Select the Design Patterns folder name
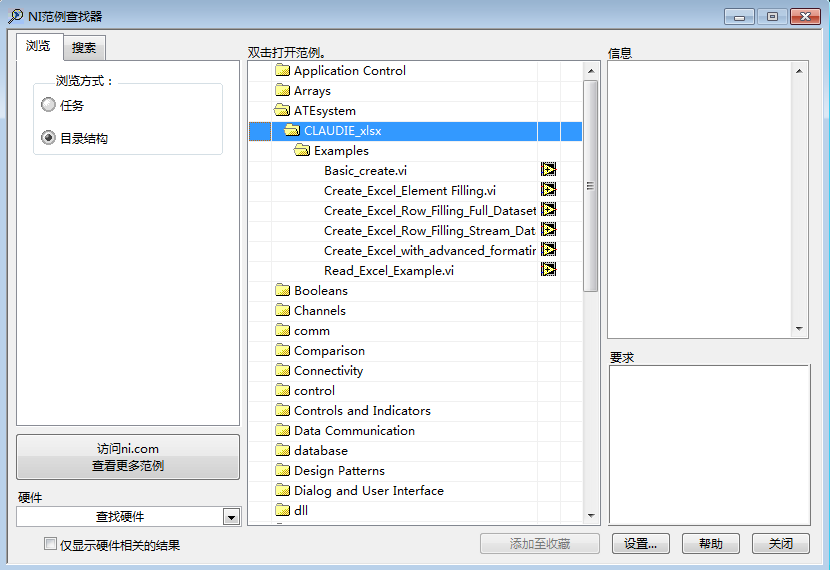 pos(339,471)
